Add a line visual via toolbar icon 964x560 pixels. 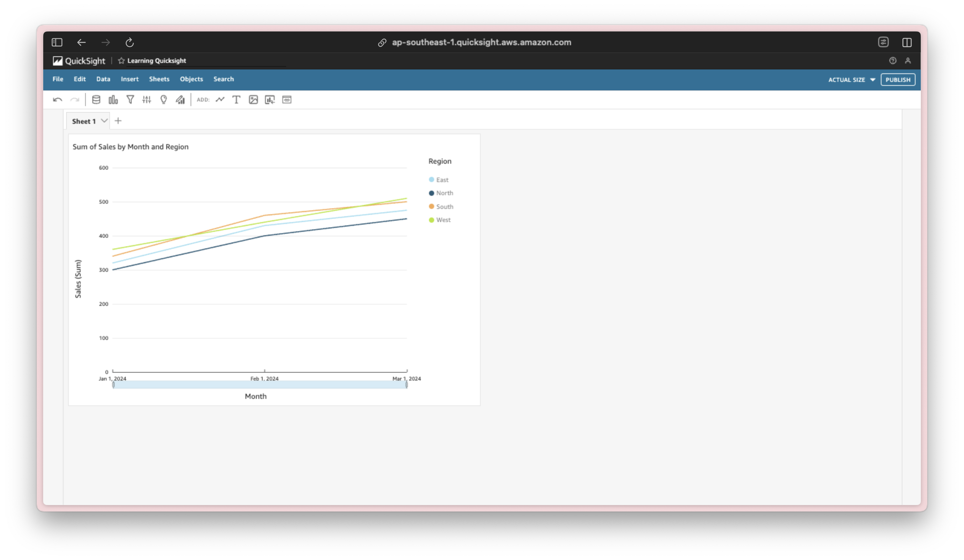tap(220, 100)
